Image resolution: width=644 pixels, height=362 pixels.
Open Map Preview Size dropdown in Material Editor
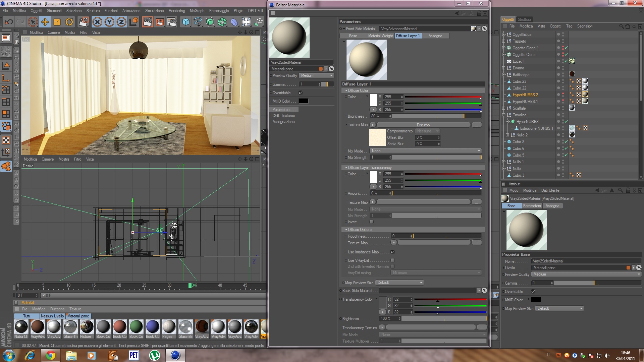point(399,283)
